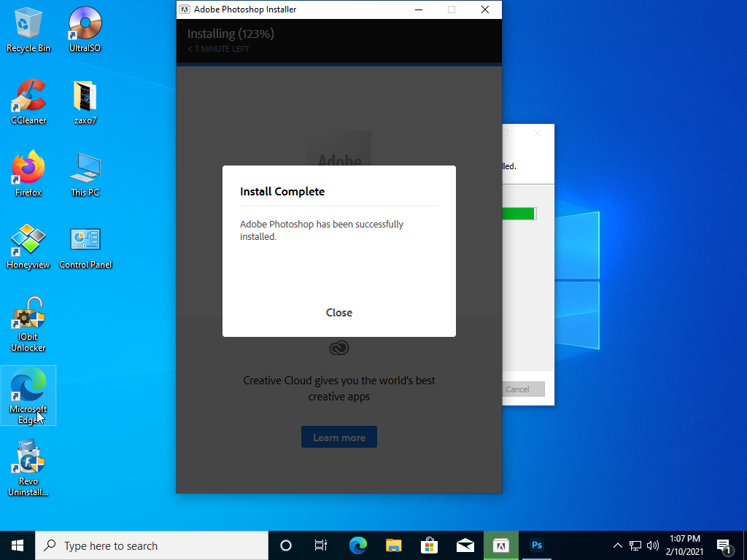Open network status tray icon
The width and height of the screenshot is (747, 560).
(635, 545)
